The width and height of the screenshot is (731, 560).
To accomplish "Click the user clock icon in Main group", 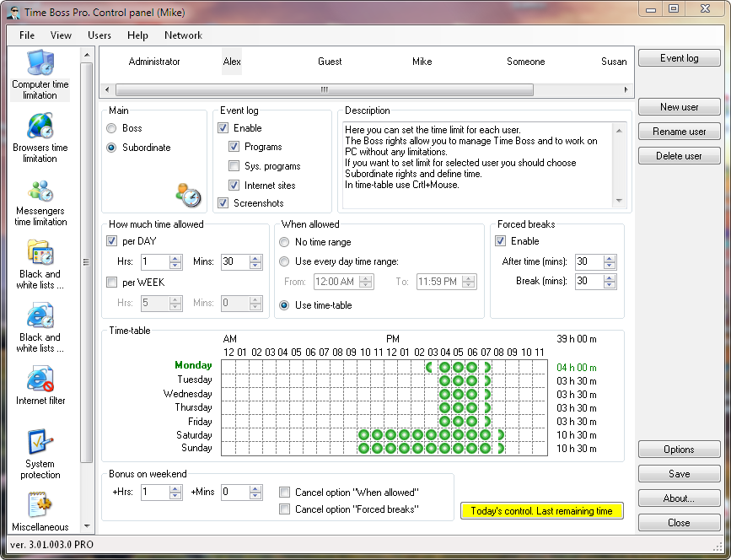I will tap(188, 195).
